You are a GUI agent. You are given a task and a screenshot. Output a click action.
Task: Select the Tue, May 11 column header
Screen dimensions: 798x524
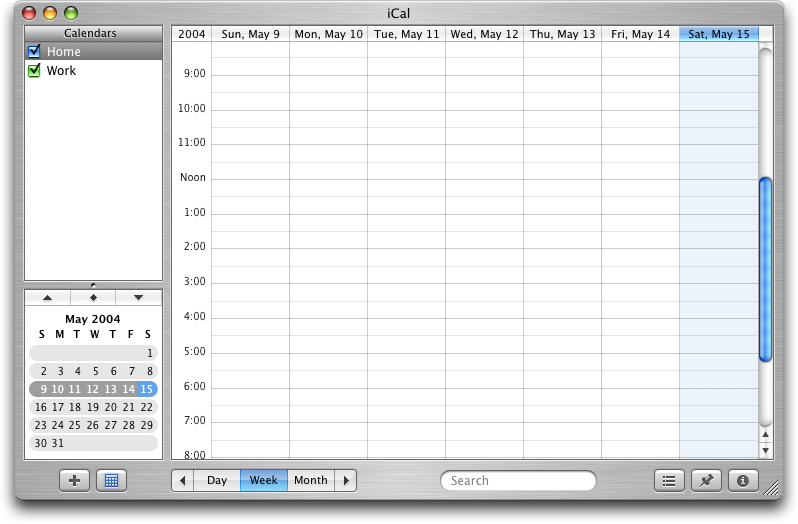406,34
